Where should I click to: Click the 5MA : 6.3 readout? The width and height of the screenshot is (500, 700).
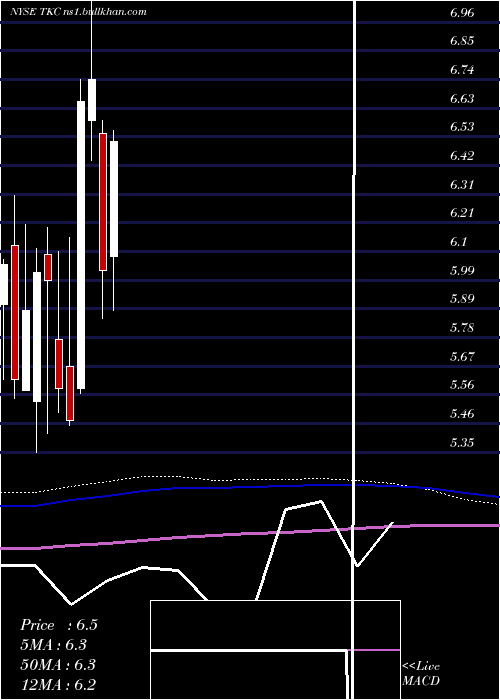click(54, 645)
